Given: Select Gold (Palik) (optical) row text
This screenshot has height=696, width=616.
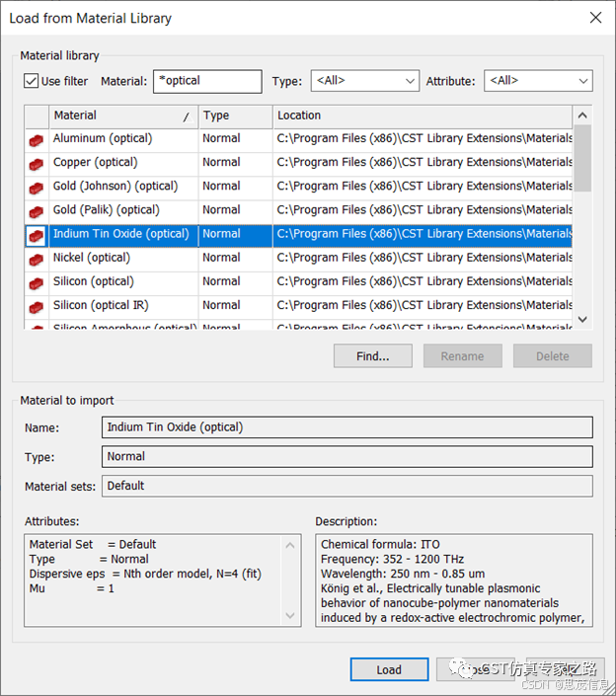Looking at the screenshot, I should 106,210.
